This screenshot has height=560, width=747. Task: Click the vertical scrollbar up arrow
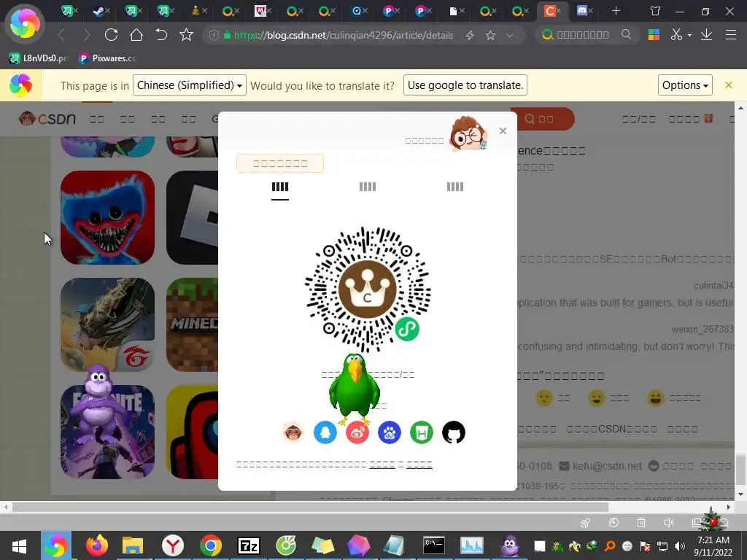coord(741,108)
